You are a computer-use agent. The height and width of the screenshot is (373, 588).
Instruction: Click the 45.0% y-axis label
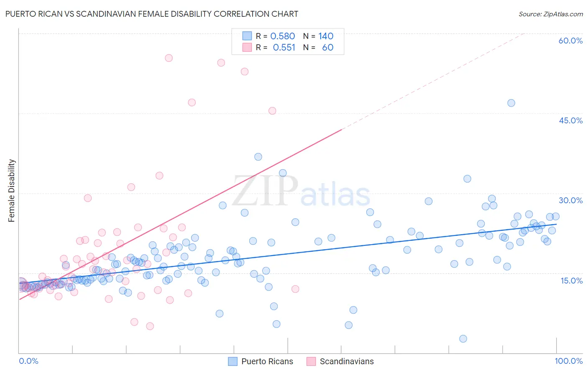[570, 120]
